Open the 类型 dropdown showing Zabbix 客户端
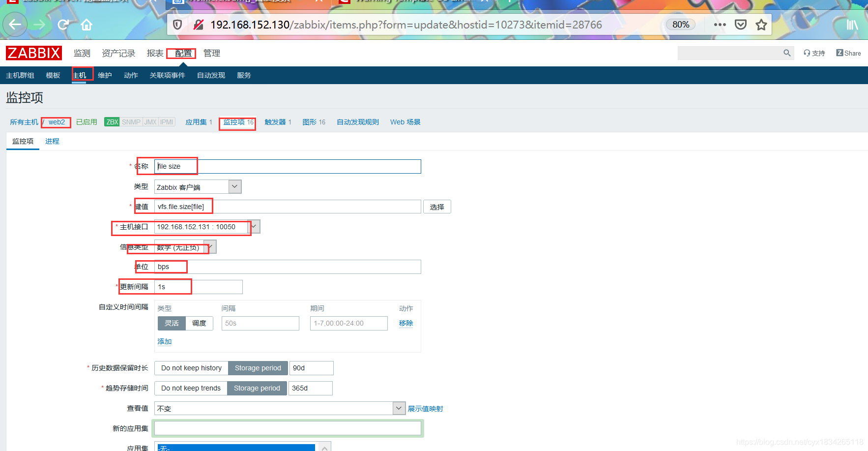868x451 pixels. pos(198,187)
